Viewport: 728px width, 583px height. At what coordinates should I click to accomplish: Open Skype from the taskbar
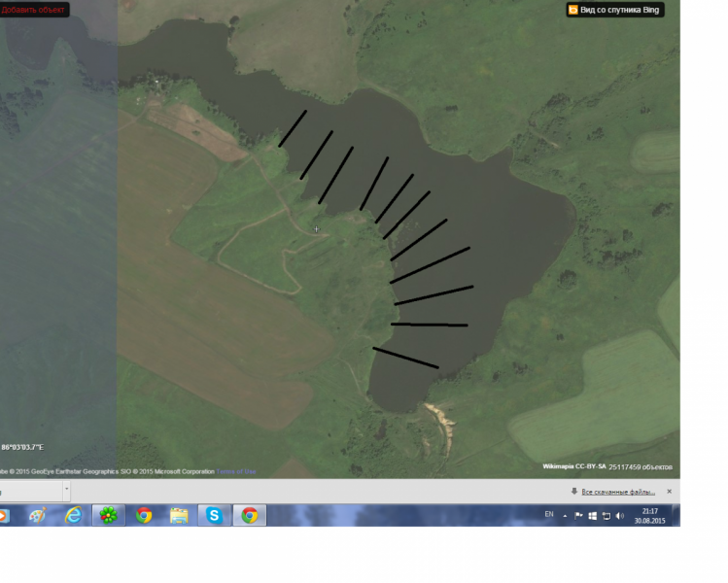tap(214, 515)
